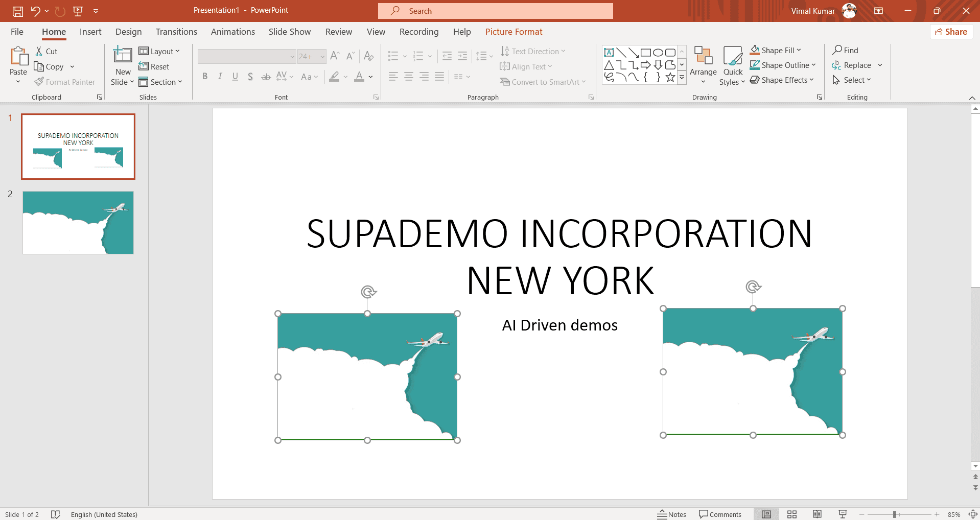Switch to Slide Sorter view

tap(792, 514)
